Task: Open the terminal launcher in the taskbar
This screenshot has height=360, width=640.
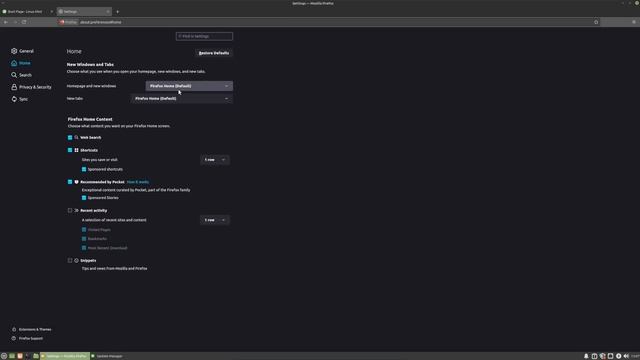Action: tap(28, 356)
